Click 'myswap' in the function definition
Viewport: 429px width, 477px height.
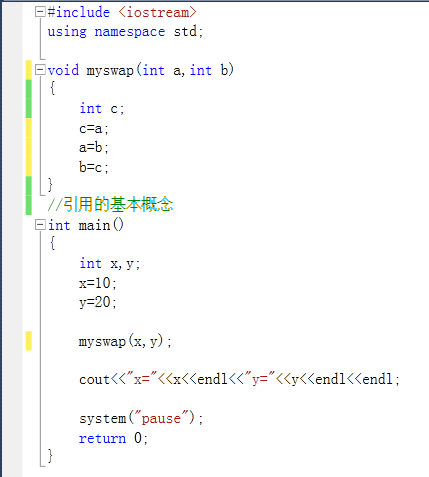point(110,71)
